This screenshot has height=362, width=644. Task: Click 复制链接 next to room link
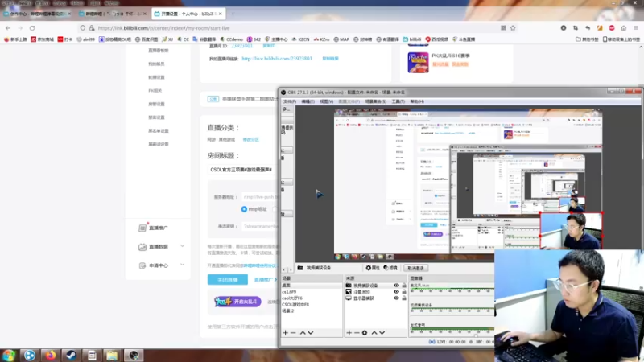(330, 59)
